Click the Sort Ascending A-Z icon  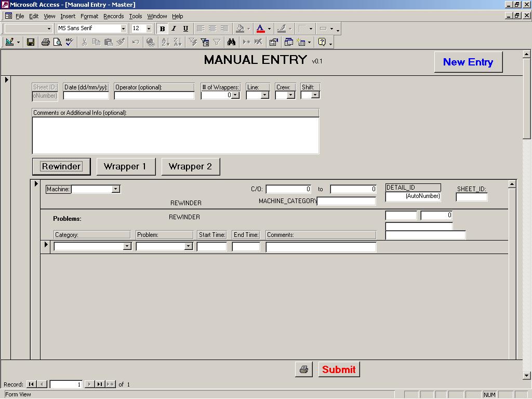point(165,42)
